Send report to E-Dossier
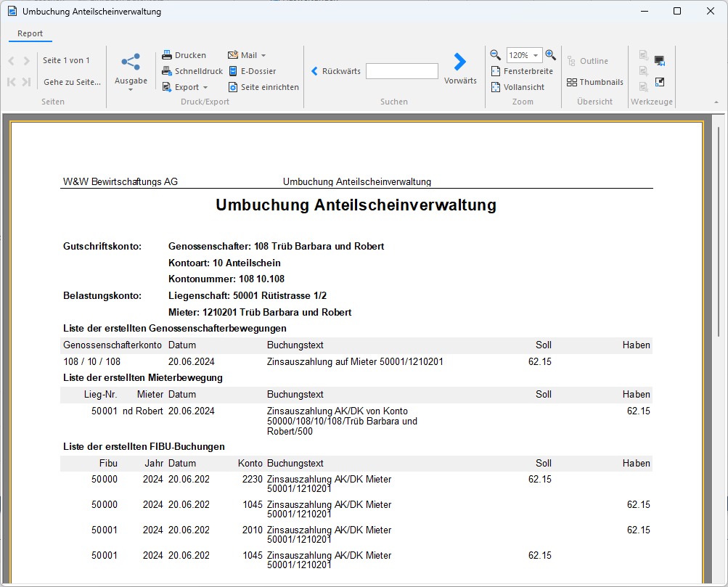This screenshot has height=587, width=728. (x=252, y=71)
